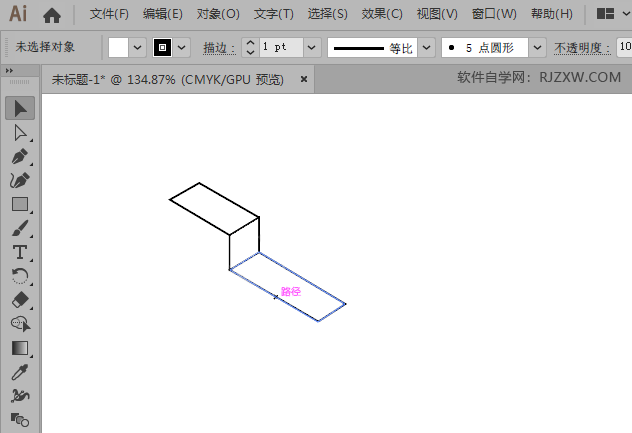Click the Illustrator Ai logo

coord(18,14)
